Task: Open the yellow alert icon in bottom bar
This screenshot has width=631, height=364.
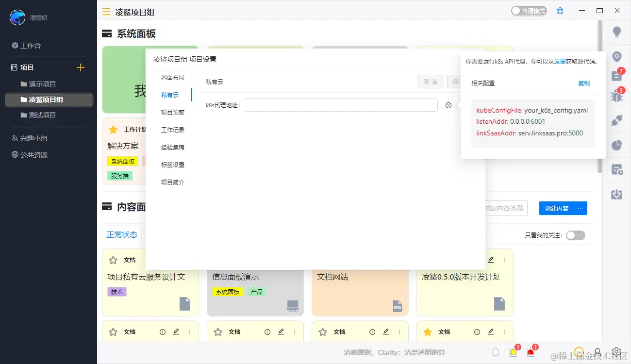Action: coord(513,352)
